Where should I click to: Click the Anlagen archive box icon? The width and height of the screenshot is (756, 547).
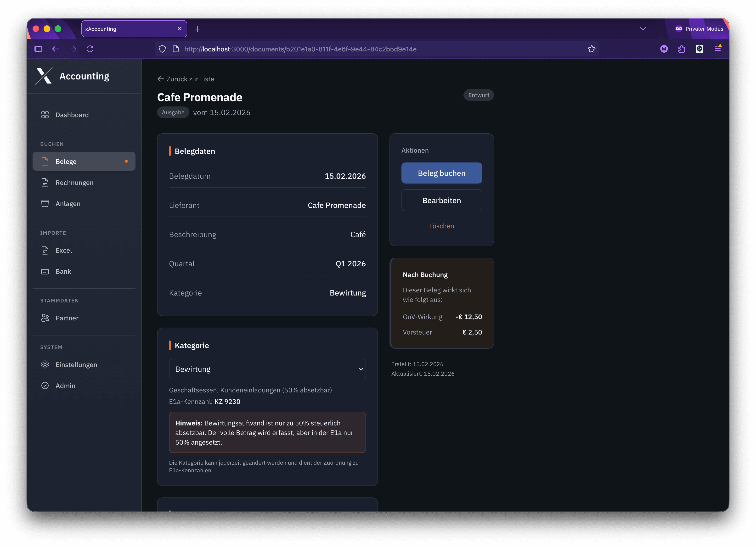click(x=45, y=204)
